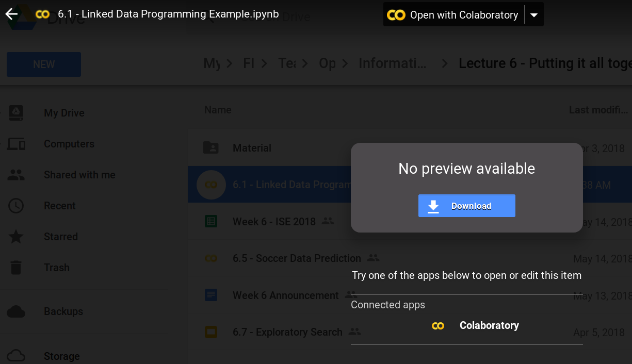Click shared people icon next to 6.7 - Exploratory Search
The width and height of the screenshot is (632, 364).
(354, 332)
